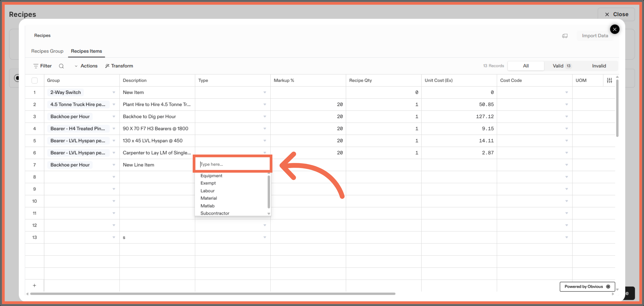Show only Valid records
Screen dimensions: 644x306
pyautogui.click(x=562, y=66)
